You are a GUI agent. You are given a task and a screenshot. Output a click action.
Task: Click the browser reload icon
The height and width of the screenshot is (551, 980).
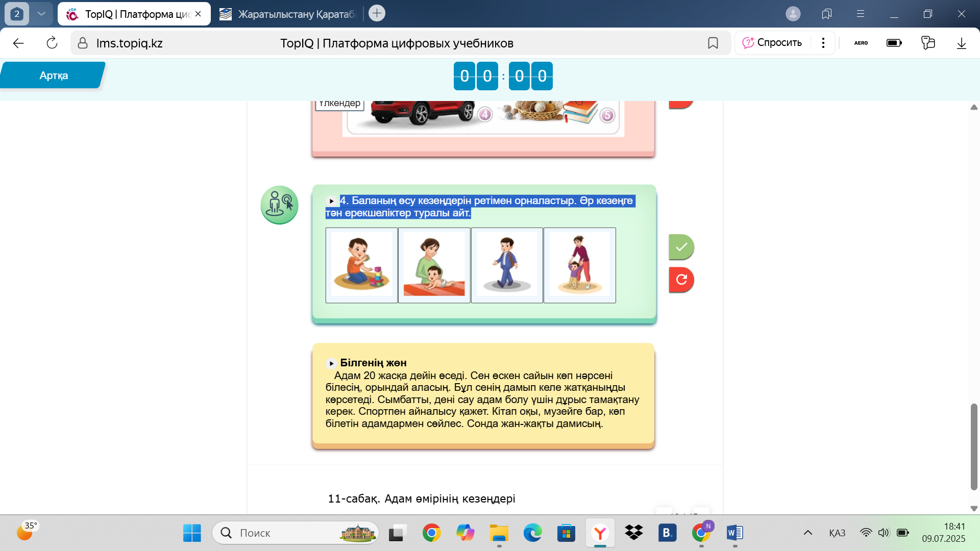[52, 43]
